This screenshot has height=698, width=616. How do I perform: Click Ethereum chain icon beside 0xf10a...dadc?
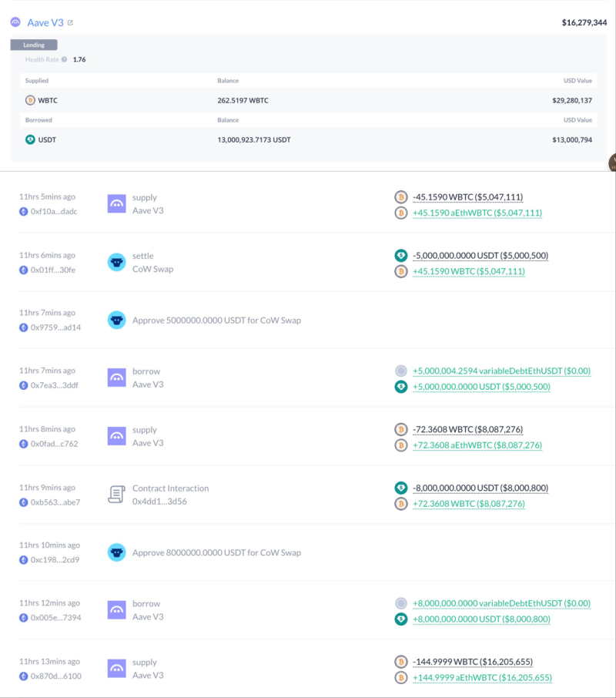click(24, 211)
